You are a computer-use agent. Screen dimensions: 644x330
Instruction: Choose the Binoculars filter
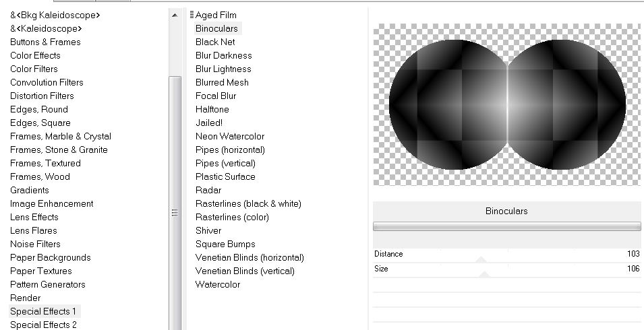(216, 29)
